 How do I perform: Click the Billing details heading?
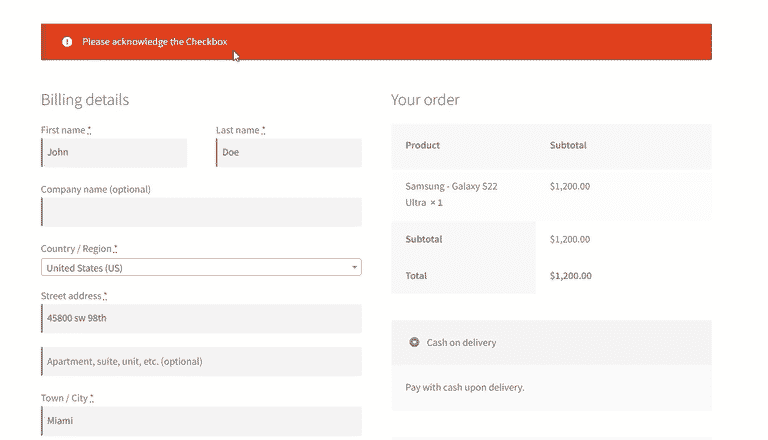point(85,100)
